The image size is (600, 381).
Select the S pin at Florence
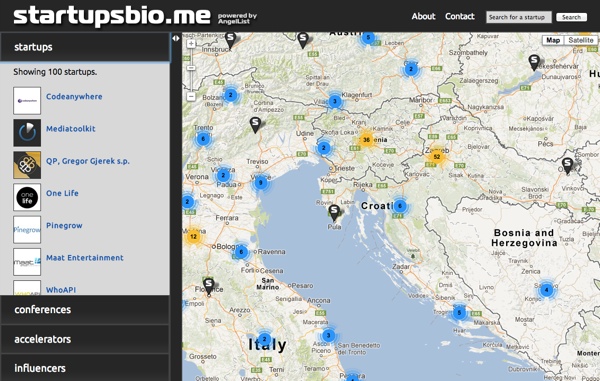(209, 286)
